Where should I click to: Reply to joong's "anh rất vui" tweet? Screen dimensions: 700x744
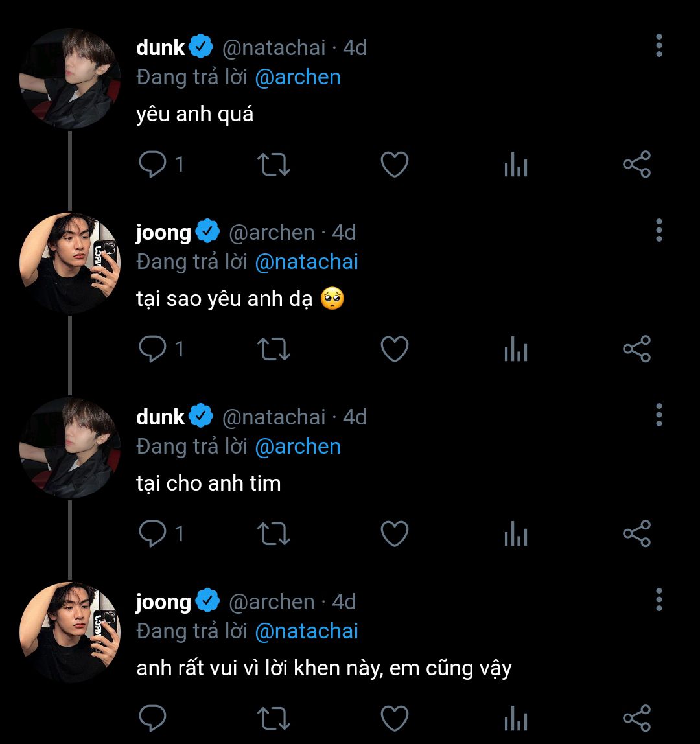click(x=153, y=719)
